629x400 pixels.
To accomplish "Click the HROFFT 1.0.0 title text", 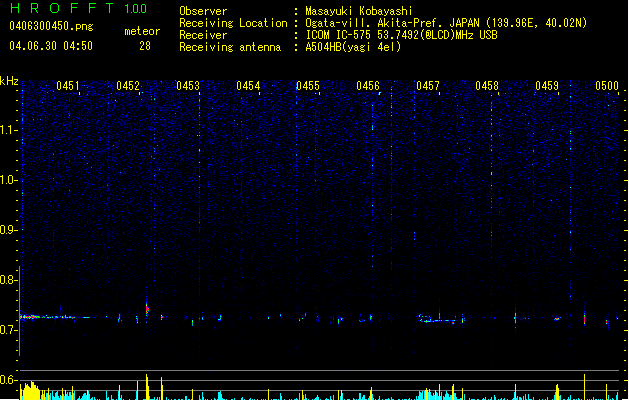I will pyautogui.click(x=78, y=8).
